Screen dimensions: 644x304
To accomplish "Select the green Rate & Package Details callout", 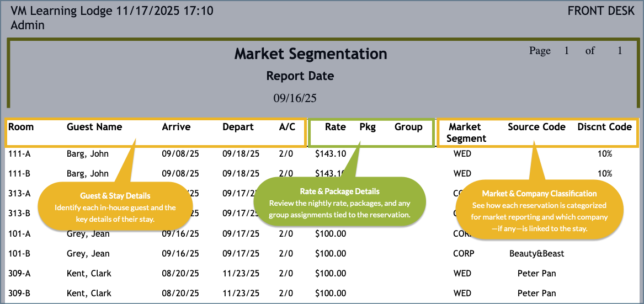I will (x=339, y=203).
